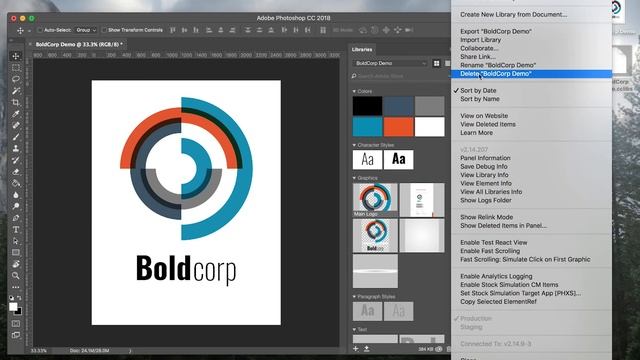The height and width of the screenshot is (360, 640).
Task: Open the Auto-Select Group dropdown
Action: [86, 30]
